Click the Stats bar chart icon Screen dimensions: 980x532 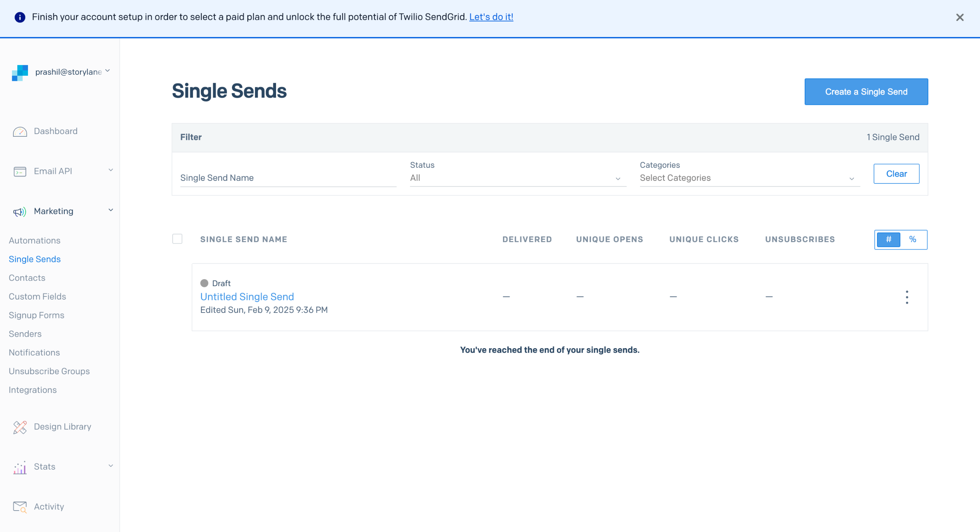click(x=20, y=467)
